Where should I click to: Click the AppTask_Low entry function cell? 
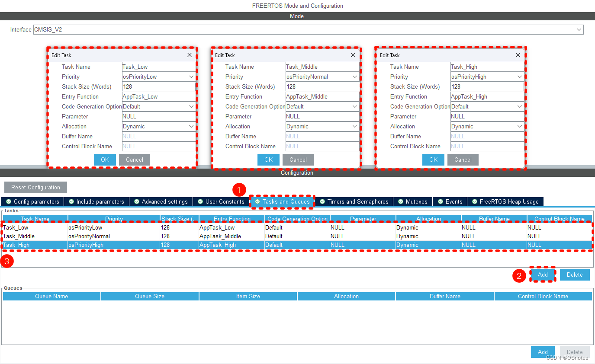232,227
